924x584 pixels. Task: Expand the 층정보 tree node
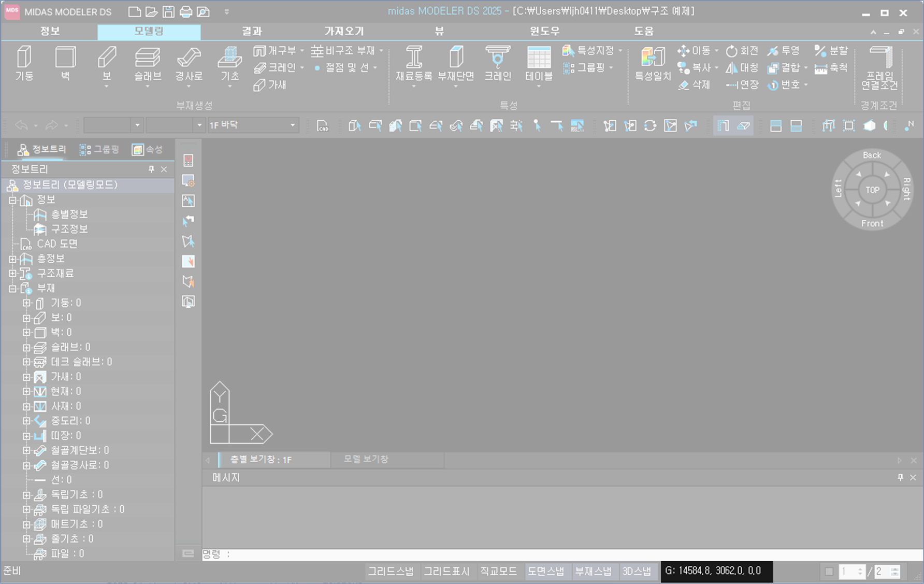[x=12, y=259]
